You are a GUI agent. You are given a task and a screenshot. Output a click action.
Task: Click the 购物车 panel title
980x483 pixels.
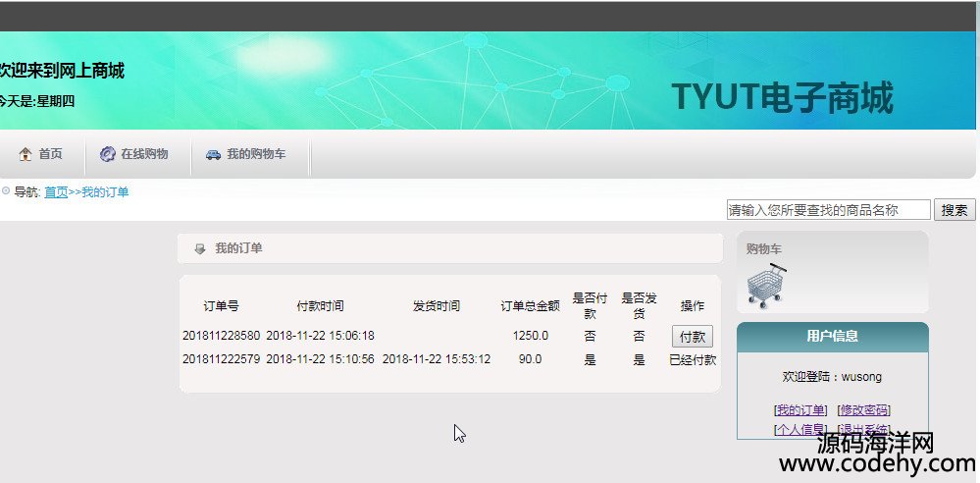(764, 249)
